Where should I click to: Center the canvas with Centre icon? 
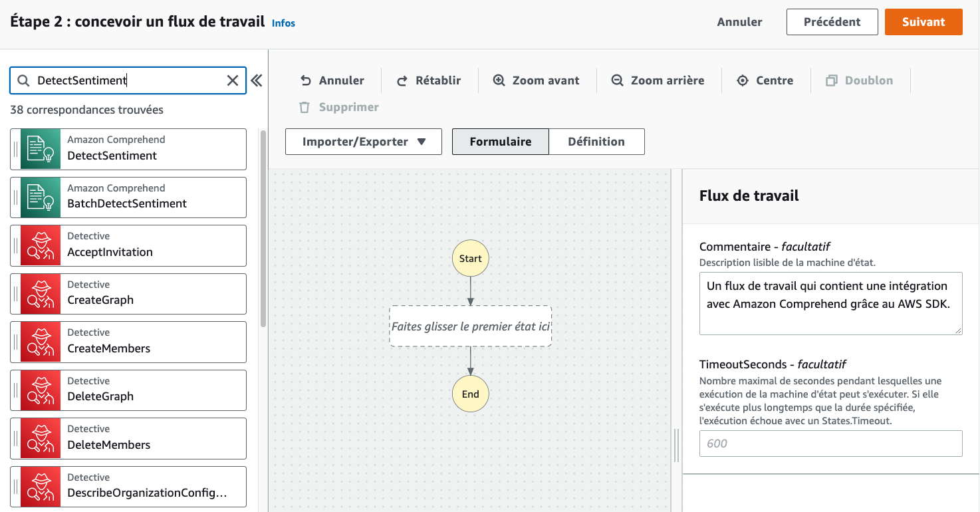coord(743,80)
